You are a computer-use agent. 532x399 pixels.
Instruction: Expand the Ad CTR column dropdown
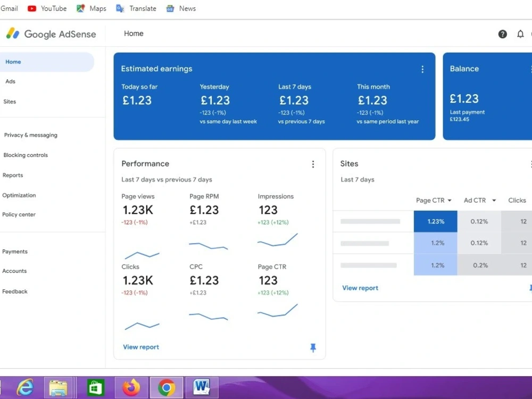494,201
